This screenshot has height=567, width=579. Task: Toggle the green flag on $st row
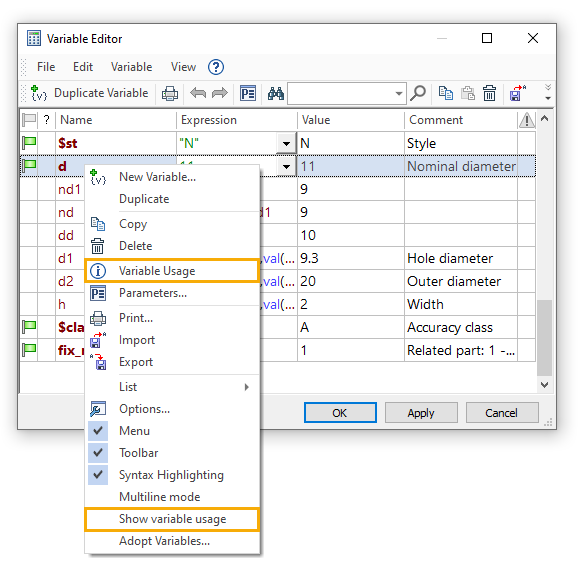coord(29,142)
